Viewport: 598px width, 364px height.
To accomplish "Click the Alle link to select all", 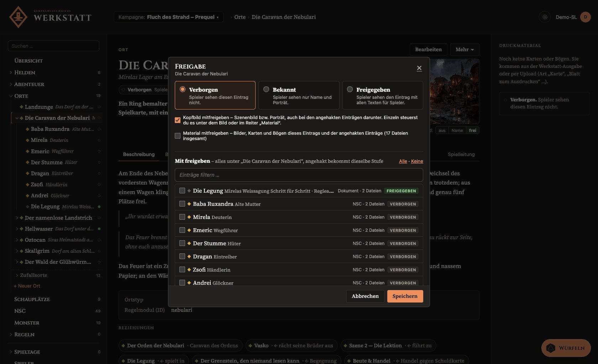I will [x=403, y=161].
